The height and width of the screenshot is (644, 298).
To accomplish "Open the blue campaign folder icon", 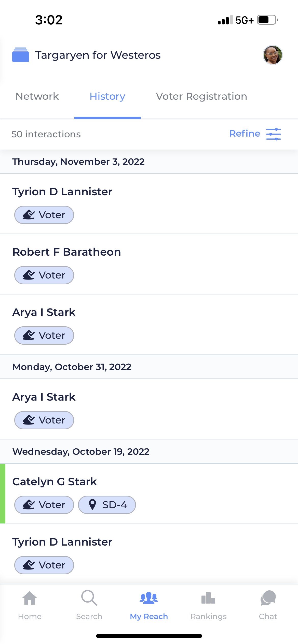I will (x=21, y=55).
